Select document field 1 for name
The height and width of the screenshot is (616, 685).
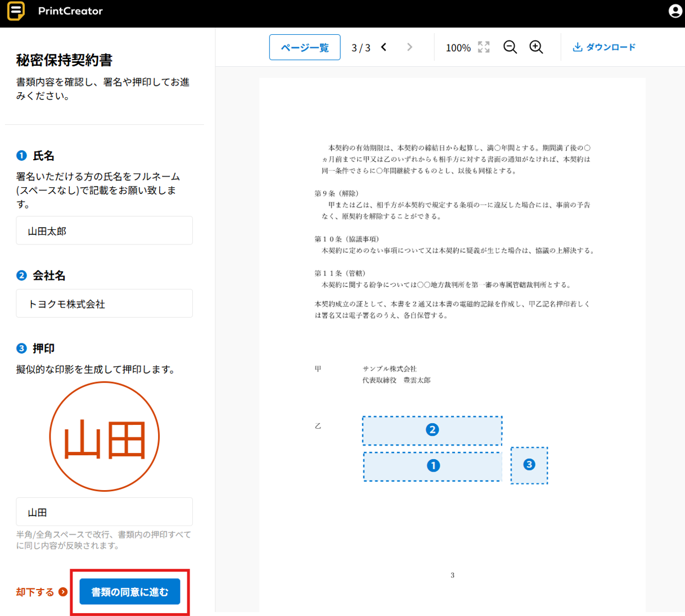click(432, 466)
